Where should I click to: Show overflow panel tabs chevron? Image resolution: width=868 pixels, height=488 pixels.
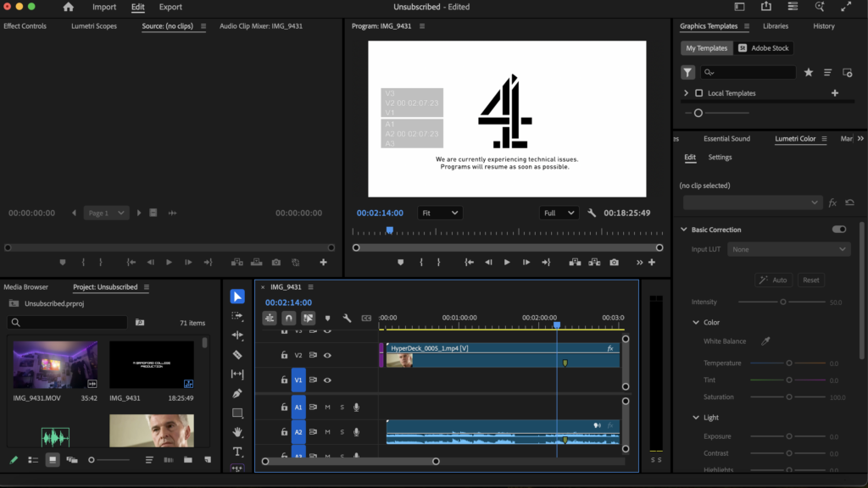point(860,138)
